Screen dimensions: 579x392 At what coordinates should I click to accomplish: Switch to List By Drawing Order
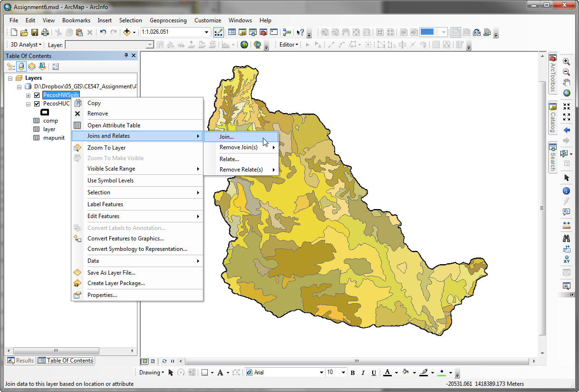click(x=11, y=67)
